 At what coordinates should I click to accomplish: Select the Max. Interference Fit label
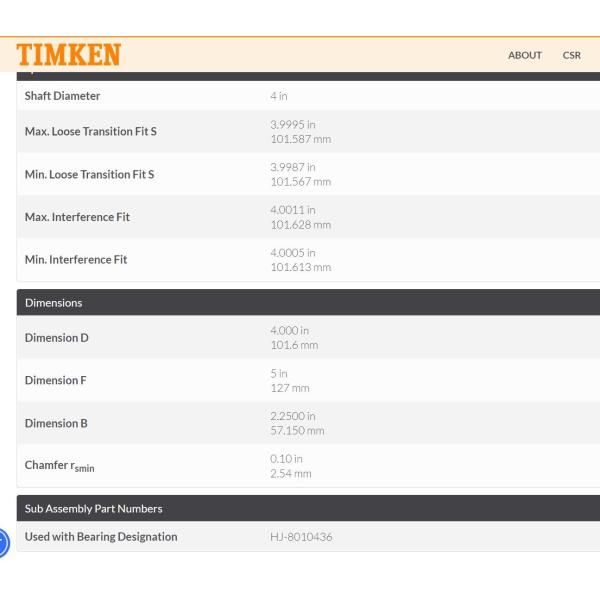point(77,217)
